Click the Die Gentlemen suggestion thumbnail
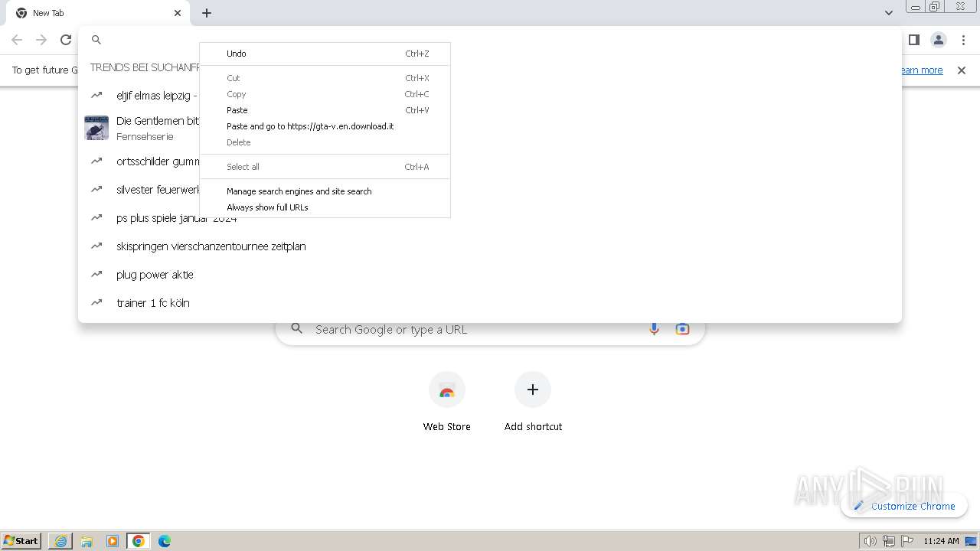 96,128
